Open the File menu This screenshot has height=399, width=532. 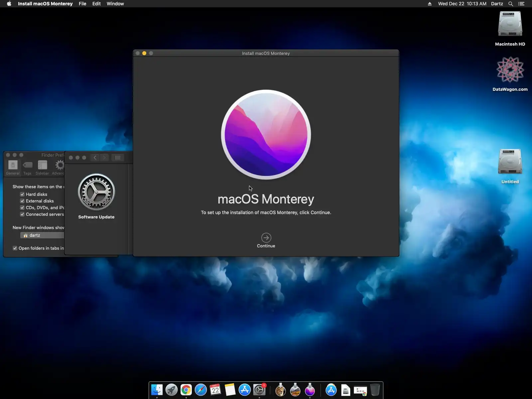click(x=82, y=4)
